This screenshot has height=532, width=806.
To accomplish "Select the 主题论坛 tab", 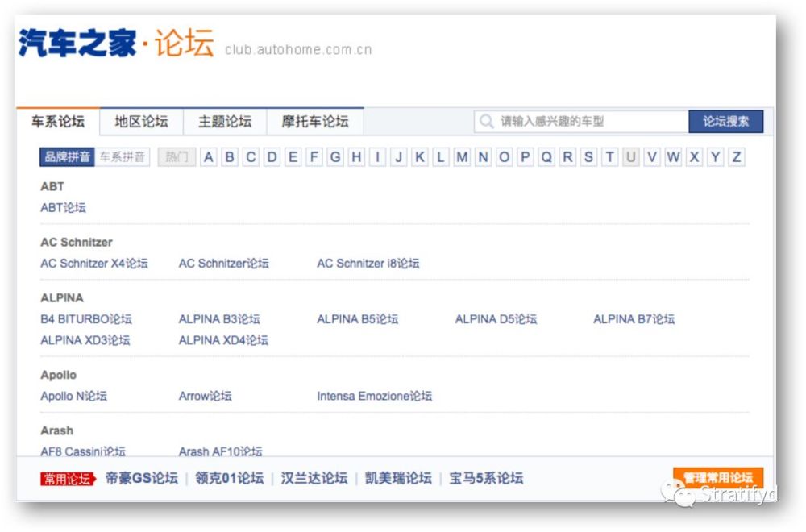I will tap(225, 121).
